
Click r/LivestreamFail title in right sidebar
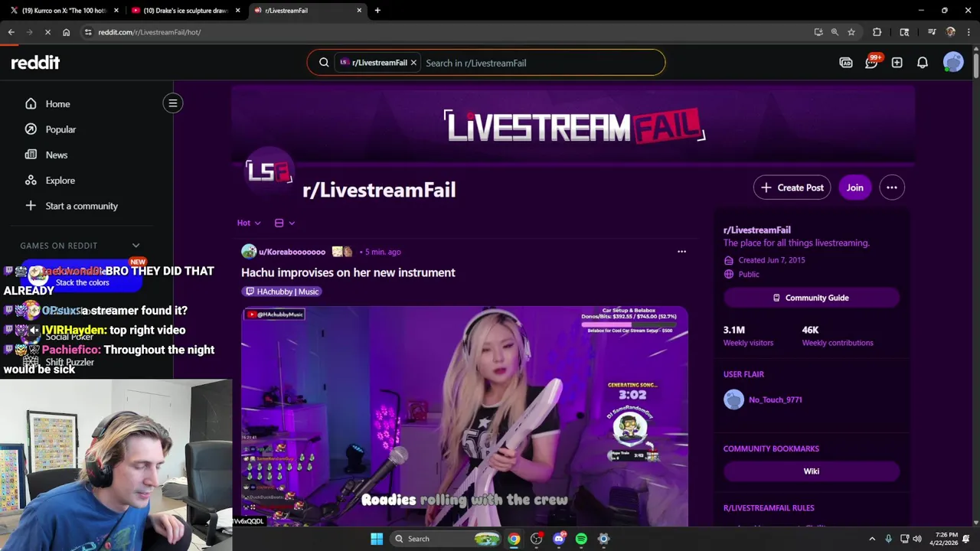pos(757,230)
